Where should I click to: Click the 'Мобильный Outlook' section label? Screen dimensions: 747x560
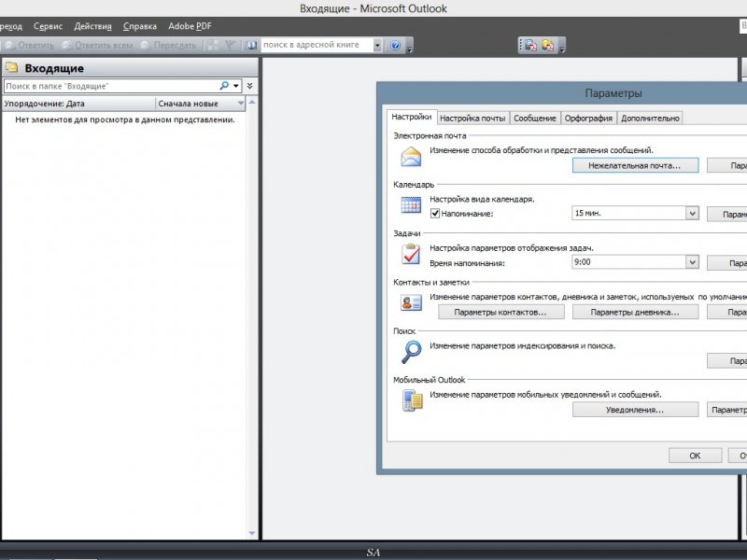[x=429, y=380]
